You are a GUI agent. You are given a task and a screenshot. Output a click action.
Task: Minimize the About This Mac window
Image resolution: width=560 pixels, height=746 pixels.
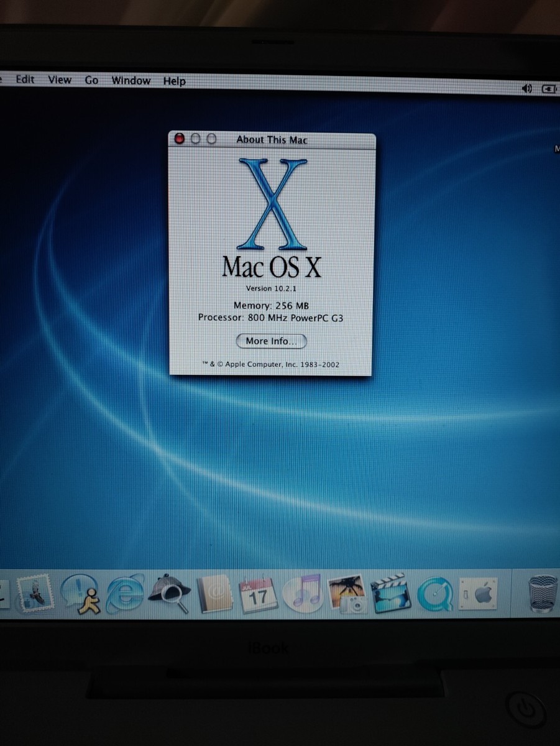195,138
